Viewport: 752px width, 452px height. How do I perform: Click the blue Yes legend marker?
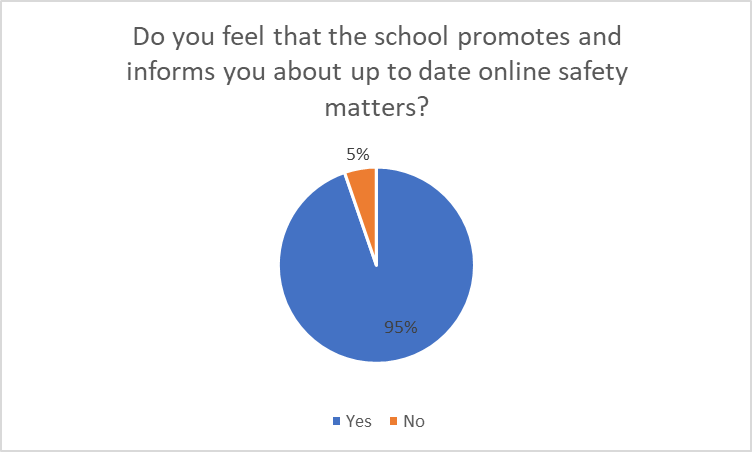pos(337,421)
